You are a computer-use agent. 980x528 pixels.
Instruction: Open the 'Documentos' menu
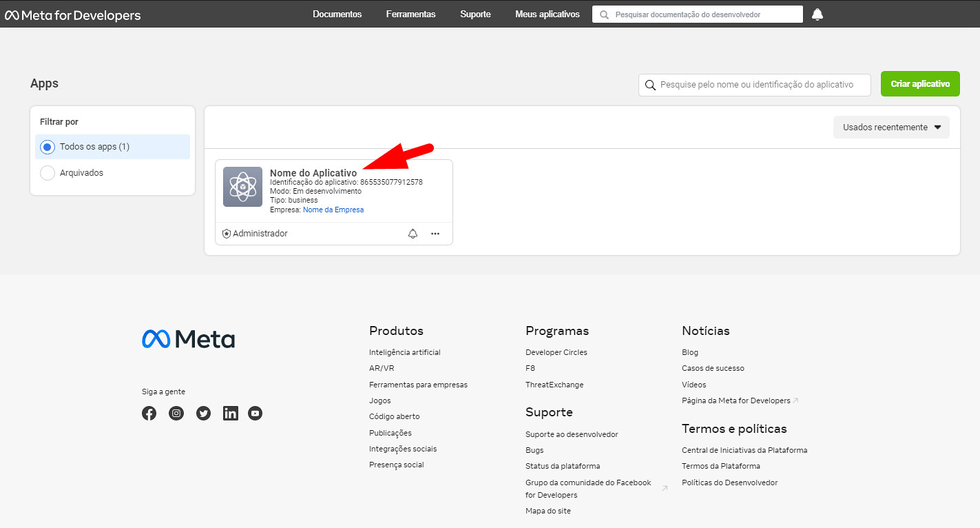337,14
